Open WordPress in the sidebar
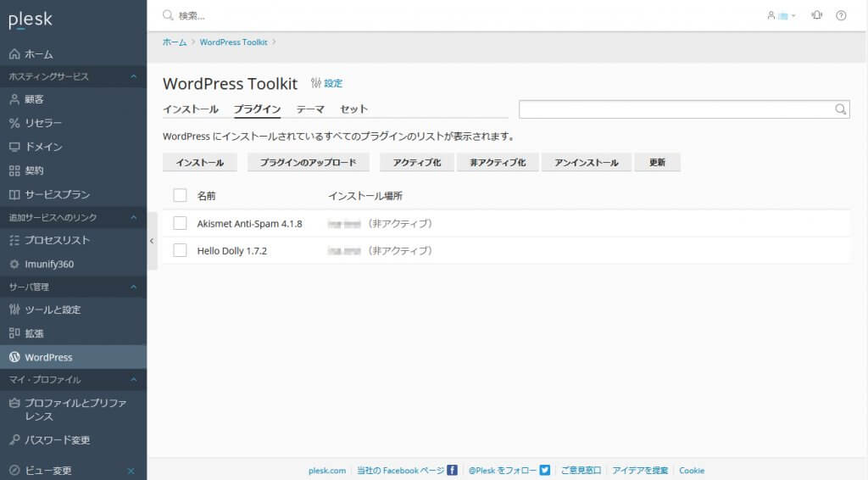 73,357
